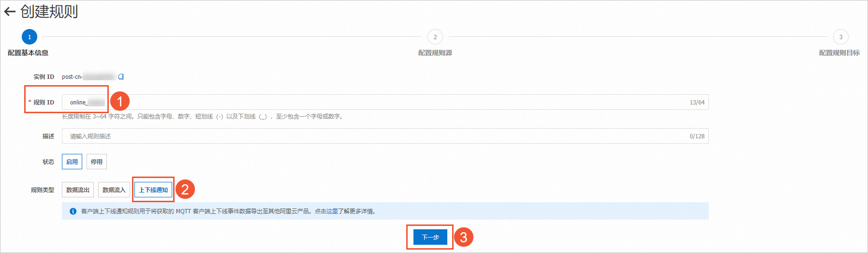Click the 配置基本信息 step label

tap(28, 53)
